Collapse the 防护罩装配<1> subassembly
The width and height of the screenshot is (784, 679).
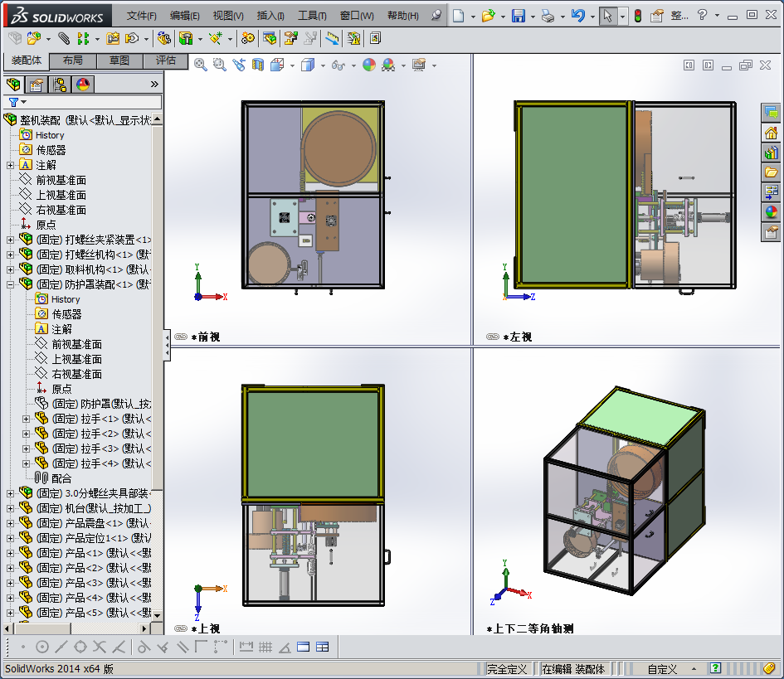click(x=10, y=285)
